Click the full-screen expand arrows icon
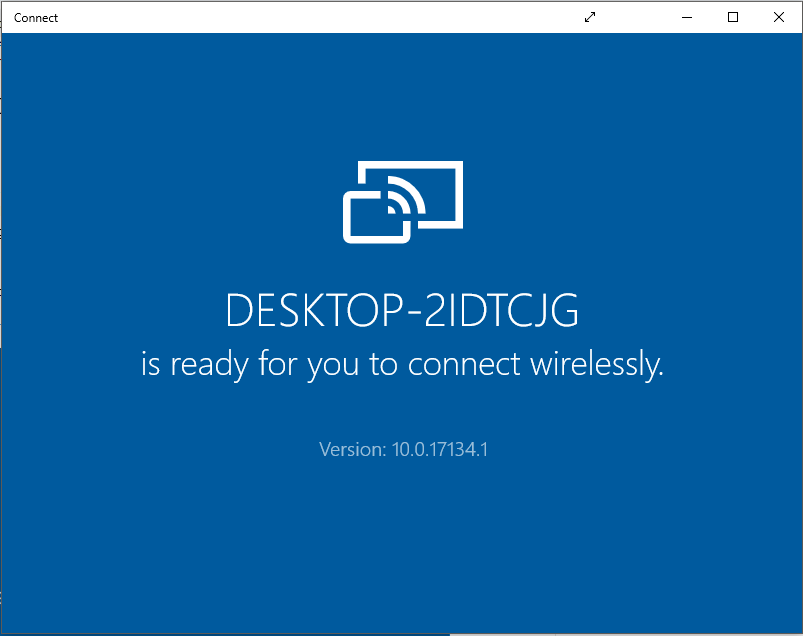 (x=590, y=17)
